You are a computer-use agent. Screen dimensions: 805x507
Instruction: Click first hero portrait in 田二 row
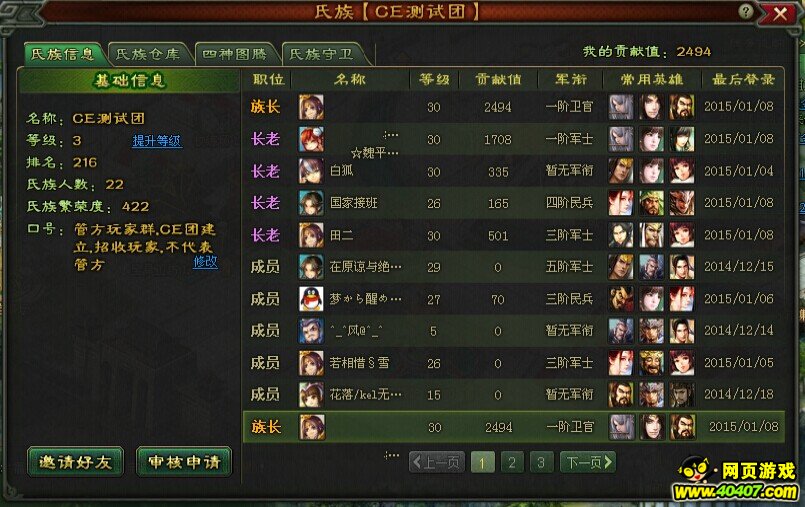pos(621,235)
